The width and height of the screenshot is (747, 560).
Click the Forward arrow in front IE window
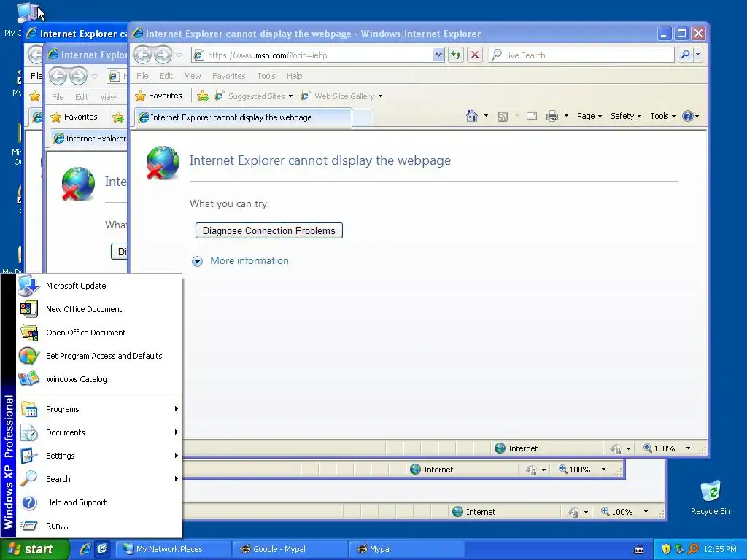[163, 55]
